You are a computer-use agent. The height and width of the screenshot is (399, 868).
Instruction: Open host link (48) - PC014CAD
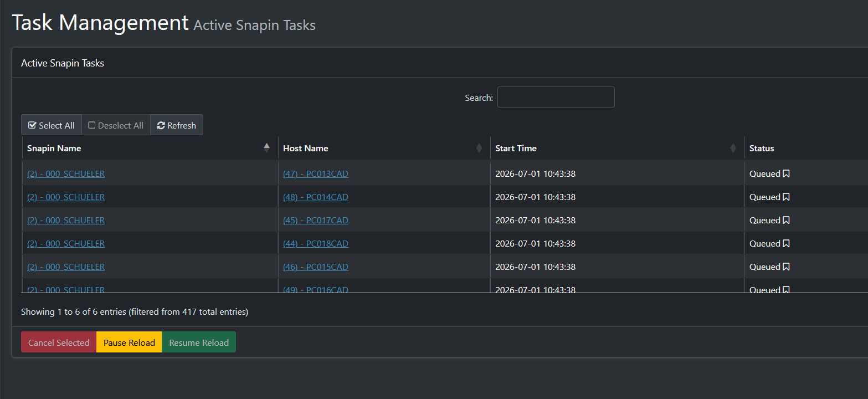click(316, 197)
